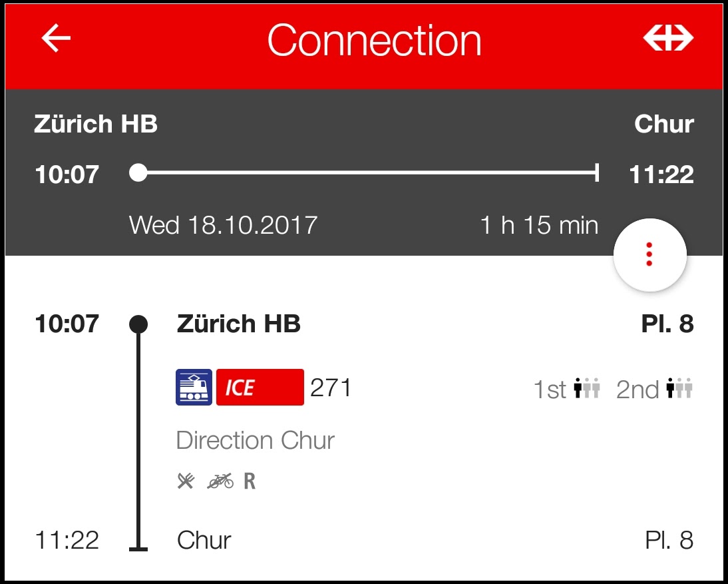Tap the red ICE train badge

click(x=260, y=388)
